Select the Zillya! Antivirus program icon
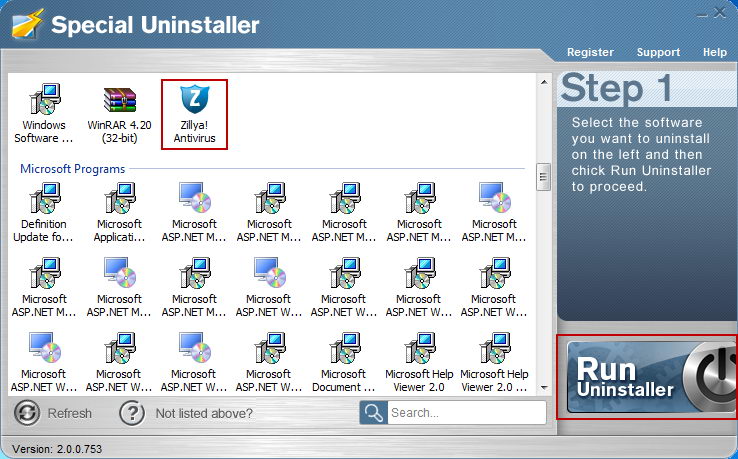The width and height of the screenshot is (738, 459). [194, 114]
